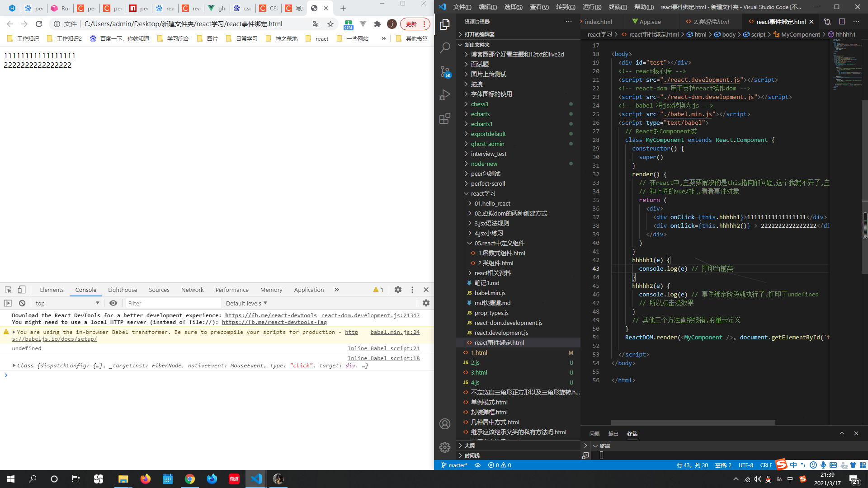Viewport: 868px width, 488px height.
Task: Clear console with the clear icon
Action: coord(22,303)
